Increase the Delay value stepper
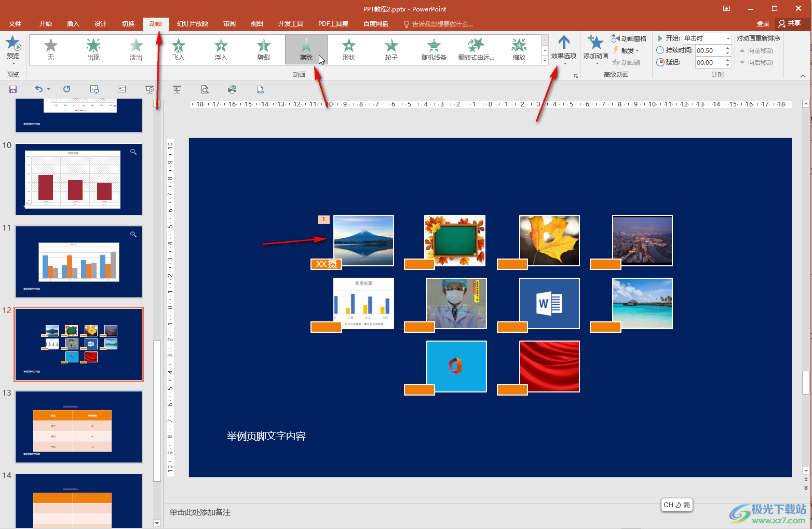Image resolution: width=812 pixels, height=529 pixels. coord(727,60)
